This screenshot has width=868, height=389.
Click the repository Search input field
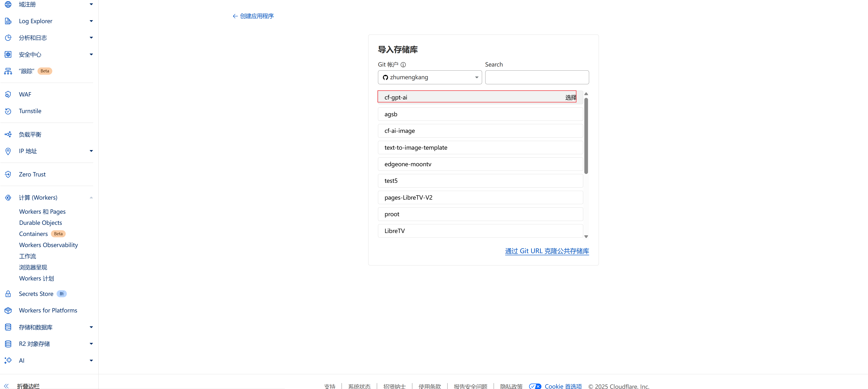[x=537, y=77]
